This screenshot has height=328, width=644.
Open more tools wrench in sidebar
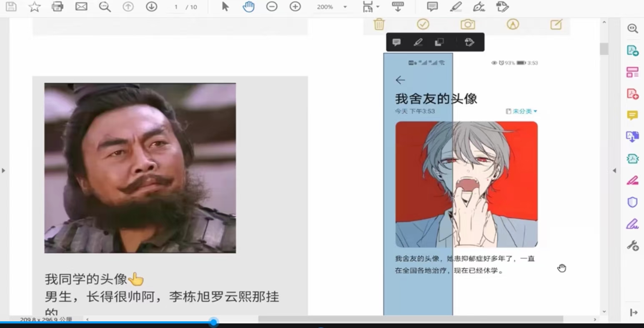[632, 246]
